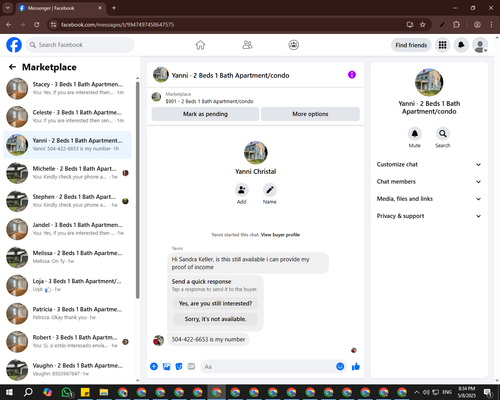
Task: Show hidden system tray icons
Action: point(416,392)
